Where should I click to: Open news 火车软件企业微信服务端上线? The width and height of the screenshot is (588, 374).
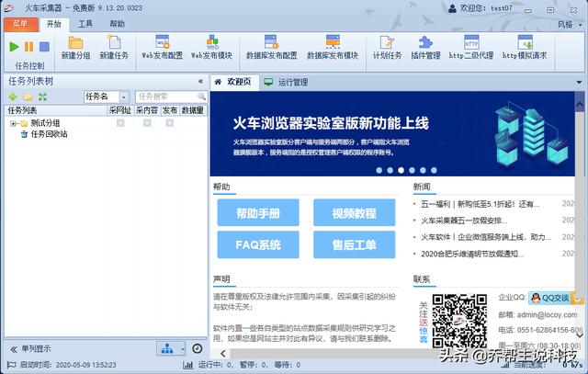486,237
